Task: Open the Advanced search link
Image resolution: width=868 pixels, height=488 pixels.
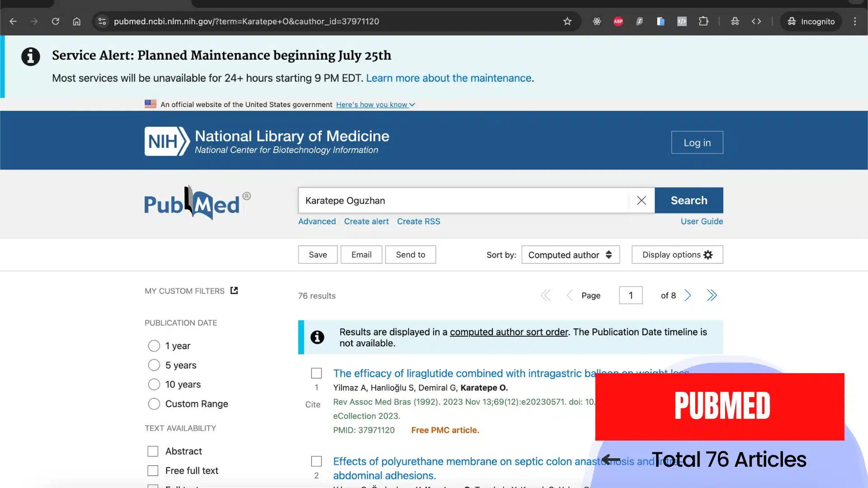Action: [x=316, y=221]
